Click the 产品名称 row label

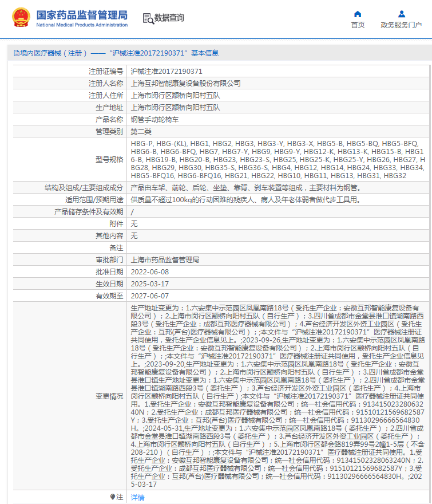[x=109, y=120]
